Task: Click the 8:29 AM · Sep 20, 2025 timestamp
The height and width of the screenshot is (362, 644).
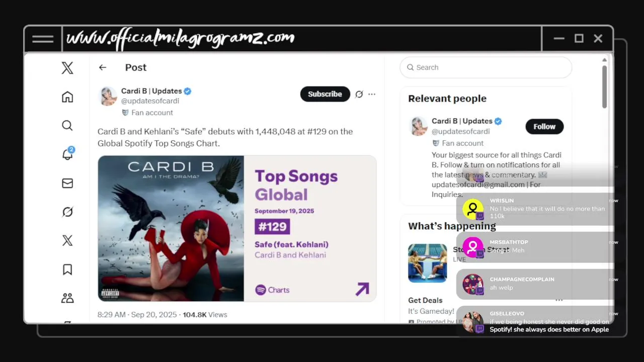Action: coord(137,315)
